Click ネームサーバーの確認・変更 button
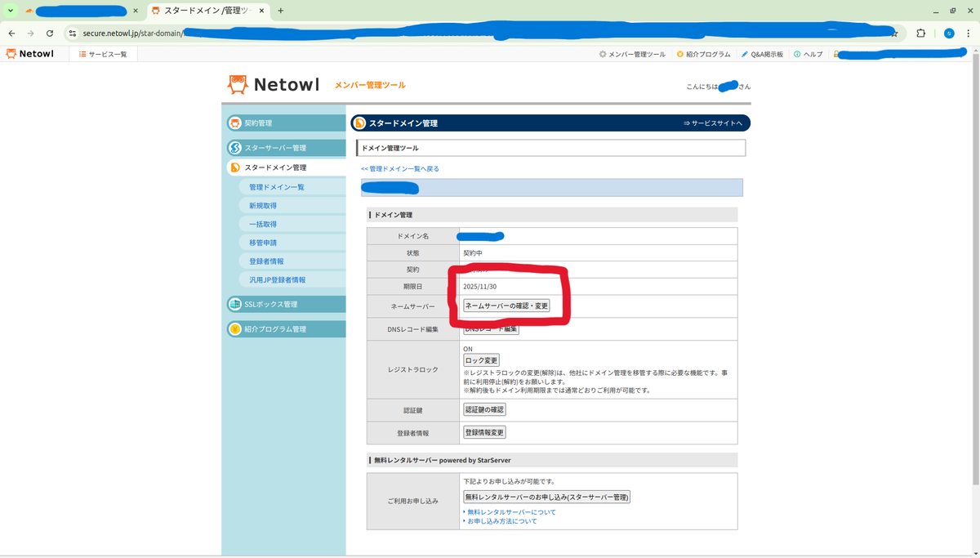Image resolution: width=980 pixels, height=558 pixels. click(506, 306)
